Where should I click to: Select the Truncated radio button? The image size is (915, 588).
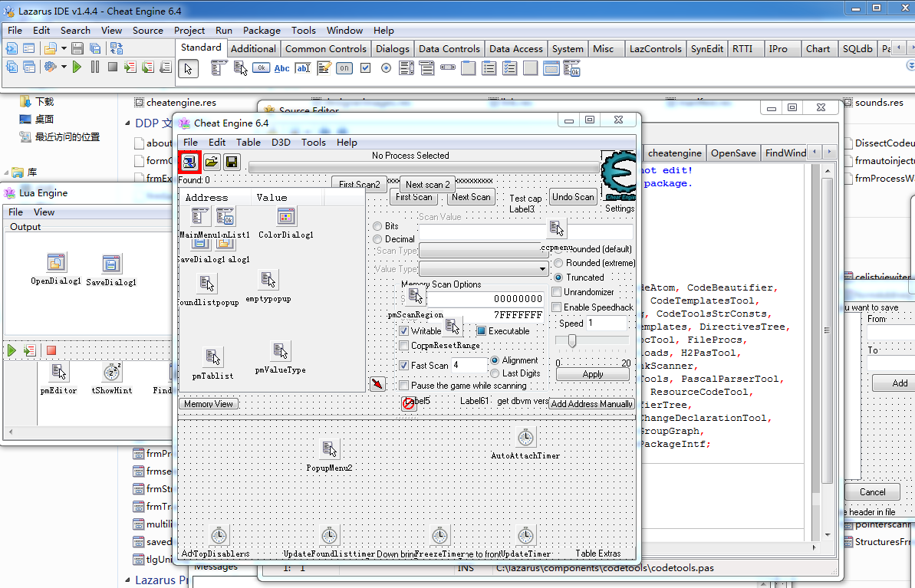pyautogui.click(x=558, y=278)
